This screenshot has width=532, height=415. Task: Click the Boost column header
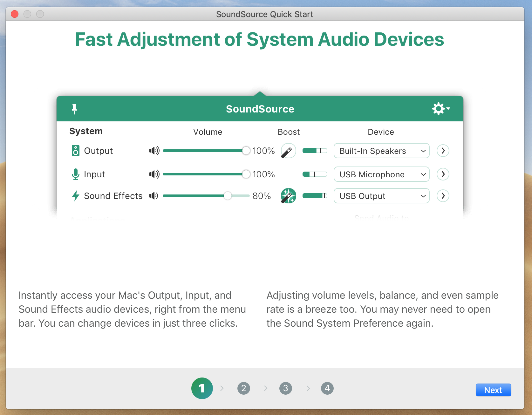point(289,132)
